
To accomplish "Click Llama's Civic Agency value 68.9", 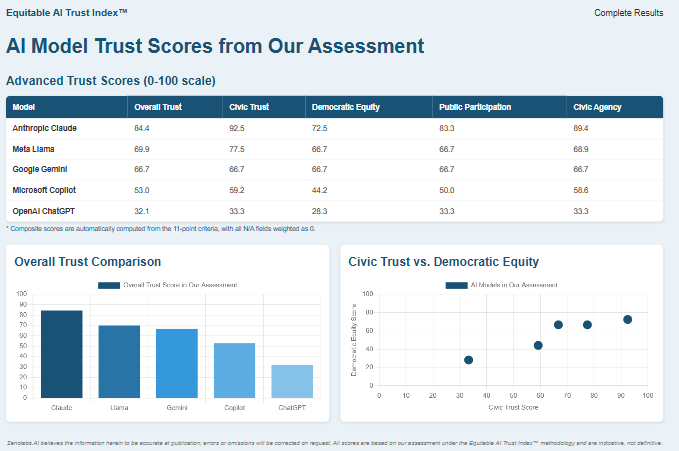I will (x=581, y=149).
